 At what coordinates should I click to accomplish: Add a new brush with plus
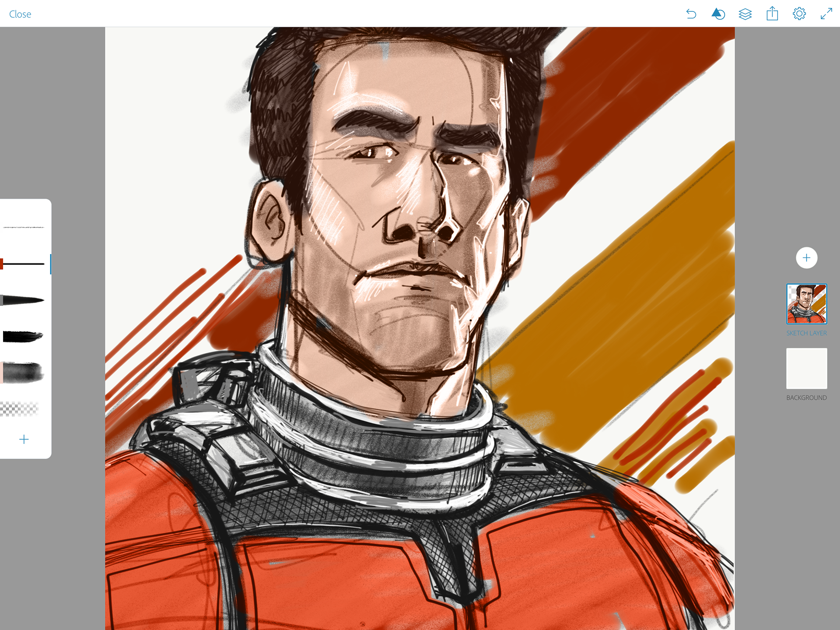pyautogui.click(x=24, y=439)
